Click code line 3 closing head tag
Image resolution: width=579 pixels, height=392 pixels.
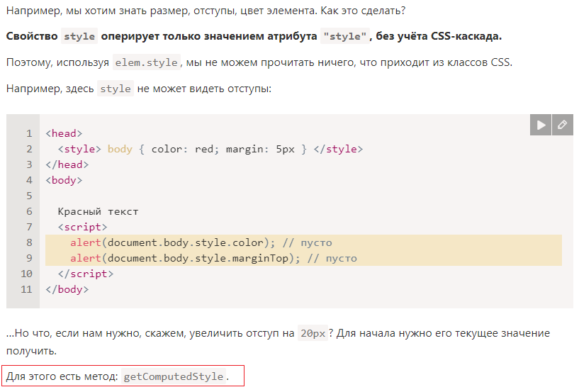pos(67,164)
